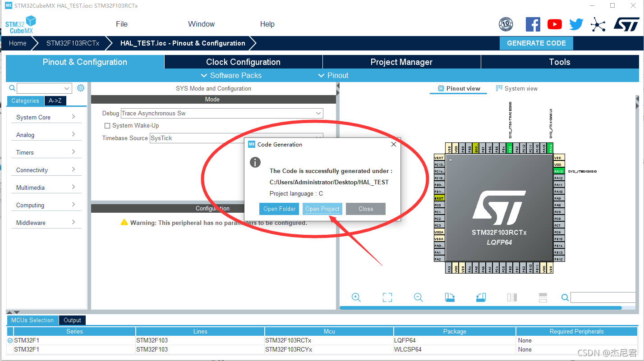Open the Twitter bird icon
The image size is (644, 361).
click(576, 24)
